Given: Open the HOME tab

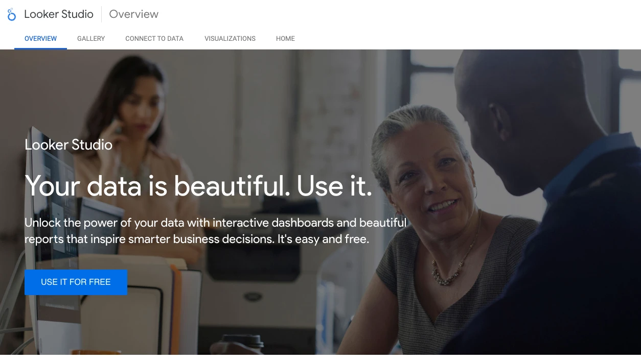Looking at the screenshot, I should coord(285,38).
